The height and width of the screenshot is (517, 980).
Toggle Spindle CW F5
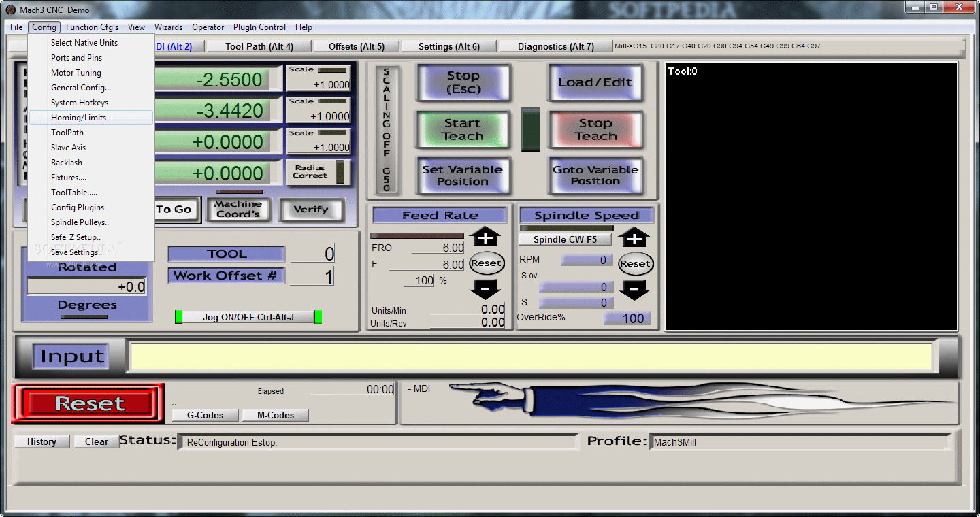565,239
